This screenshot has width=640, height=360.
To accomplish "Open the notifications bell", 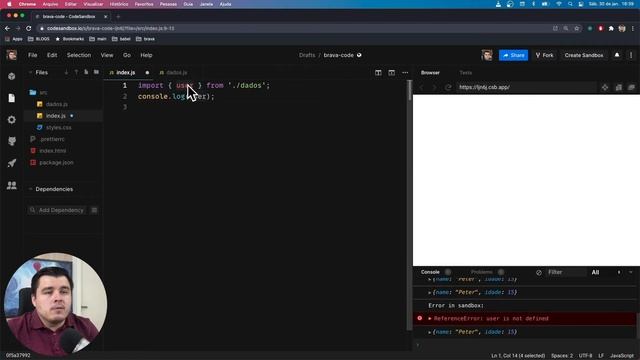I will pos(617,55).
